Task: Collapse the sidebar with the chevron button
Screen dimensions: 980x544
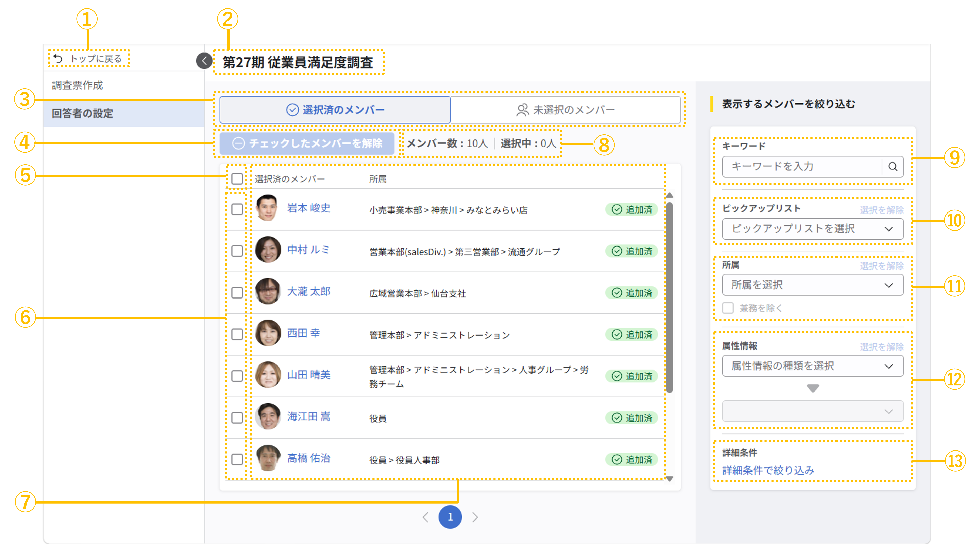Action: tap(204, 61)
